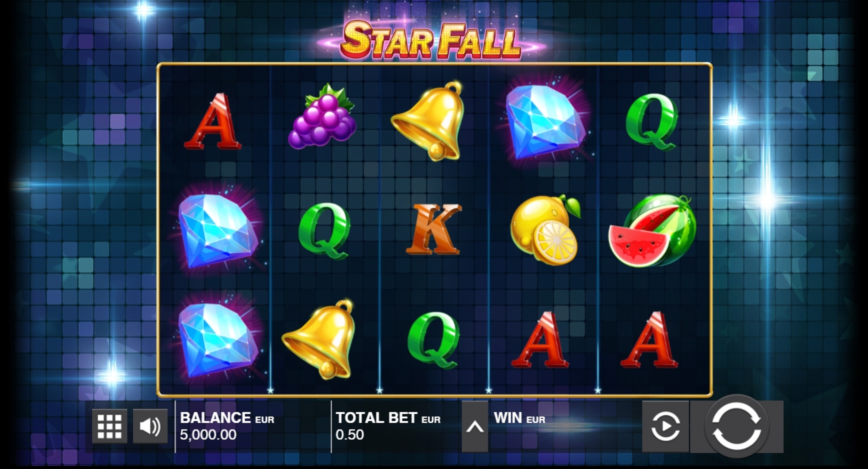Spin the reels
Viewport: 868px width, 469px height.
737,426
